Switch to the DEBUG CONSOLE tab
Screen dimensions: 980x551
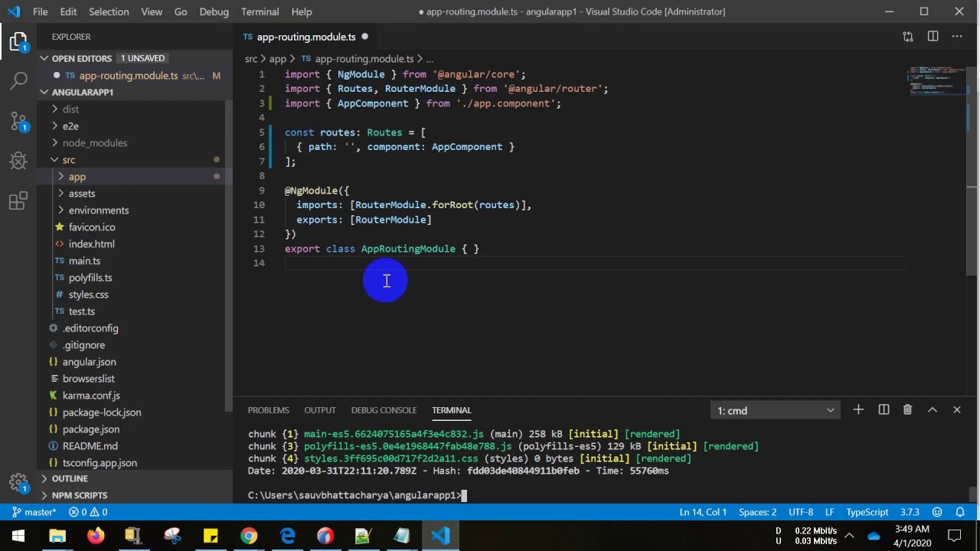(384, 410)
